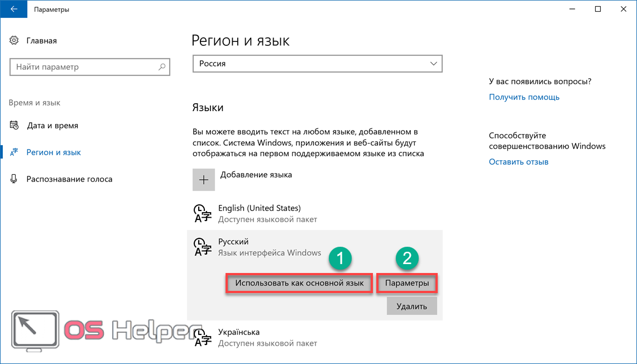Click the Home gear icon
The image size is (637, 364).
click(x=15, y=41)
